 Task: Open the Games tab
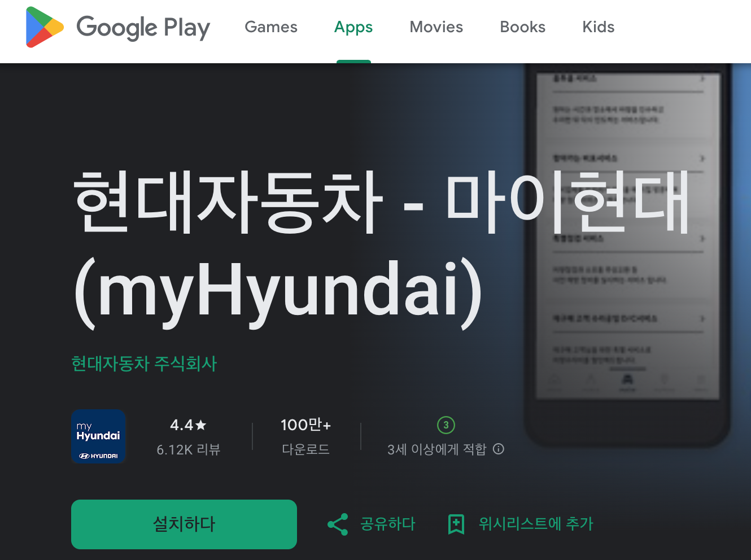[x=271, y=27]
